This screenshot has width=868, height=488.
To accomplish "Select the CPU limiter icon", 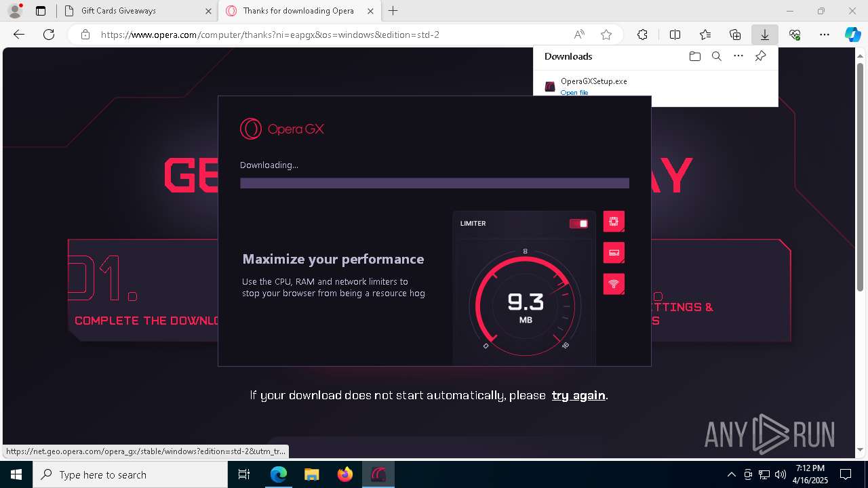I will click(614, 221).
